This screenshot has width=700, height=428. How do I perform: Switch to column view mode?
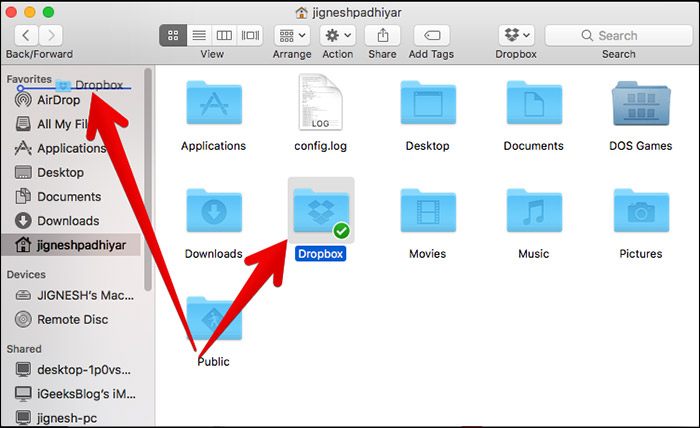[225, 35]
